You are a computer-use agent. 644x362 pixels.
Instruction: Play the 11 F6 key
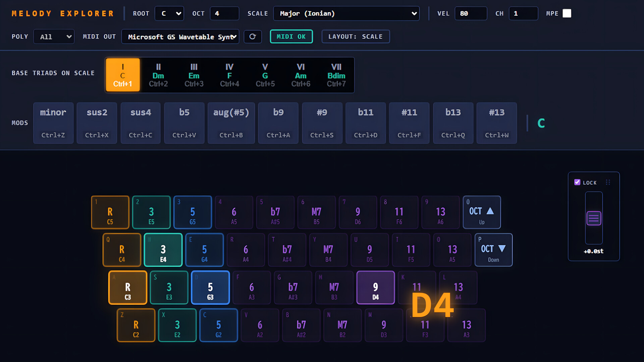click(399, 213)
